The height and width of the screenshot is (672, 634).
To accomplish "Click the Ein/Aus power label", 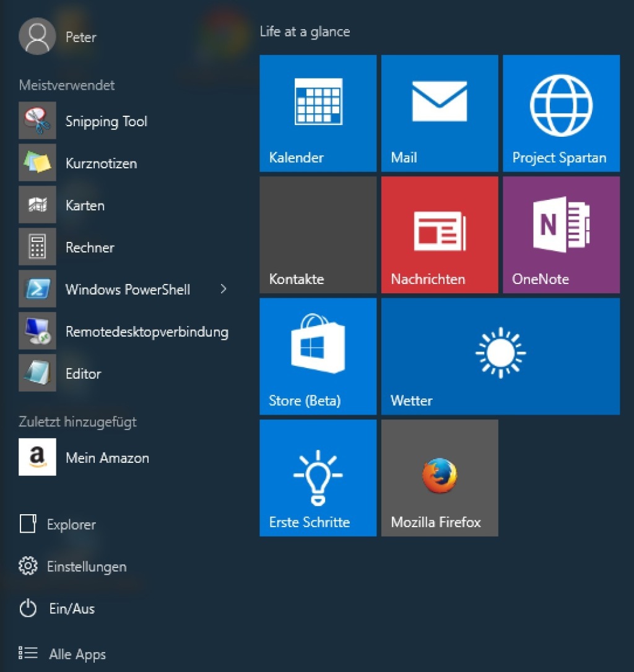I will click(72, 608).
